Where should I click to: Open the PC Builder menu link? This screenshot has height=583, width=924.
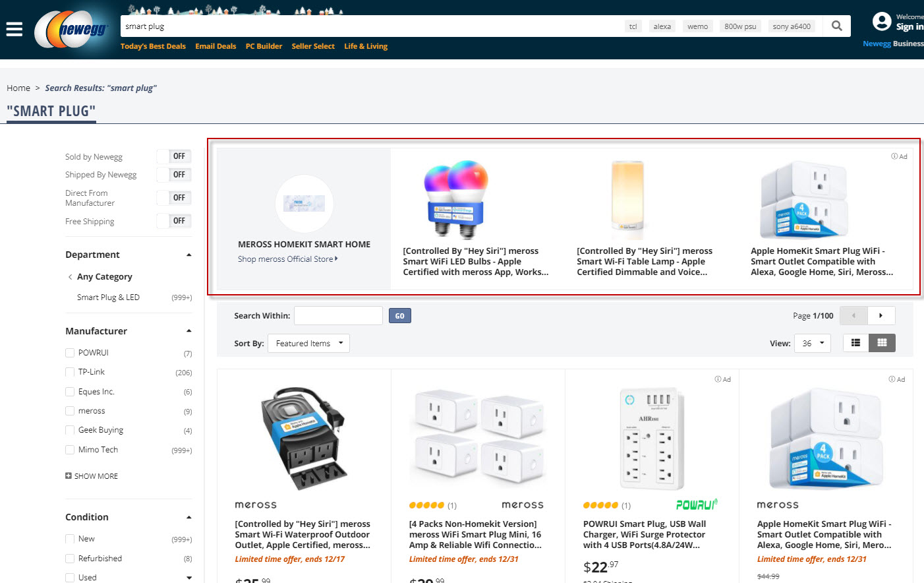264,46
